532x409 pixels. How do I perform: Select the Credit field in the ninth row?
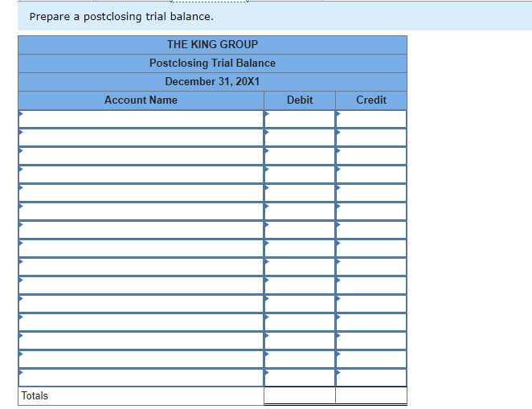371,267
